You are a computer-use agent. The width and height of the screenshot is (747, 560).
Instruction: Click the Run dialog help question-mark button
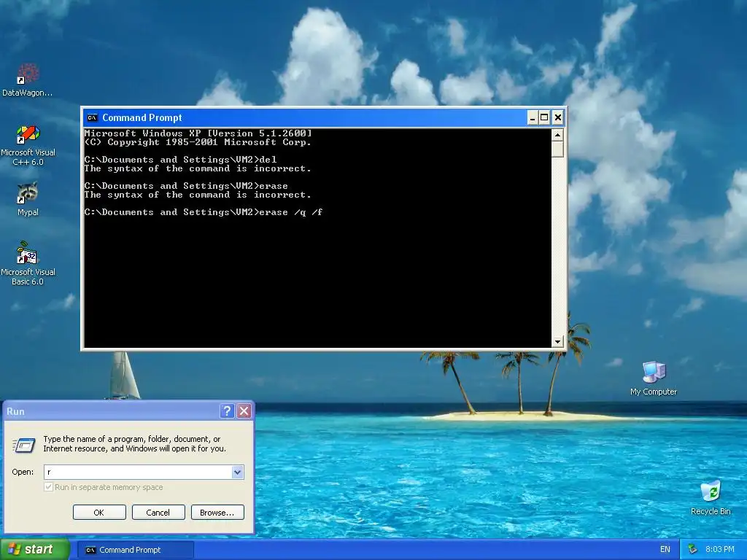pyautogui.click(x=228, y=411)
